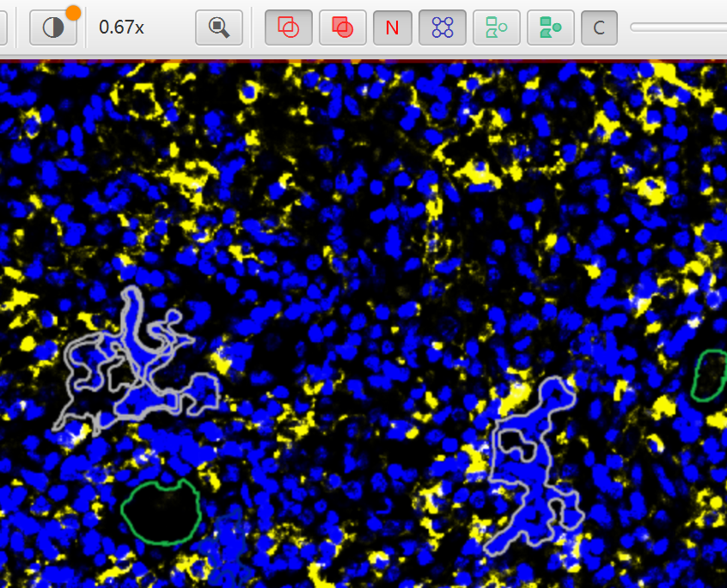Screen dimensions: 727x588
Task: Toggle the TMA grid overlay icon
Action: coord(443,28)
